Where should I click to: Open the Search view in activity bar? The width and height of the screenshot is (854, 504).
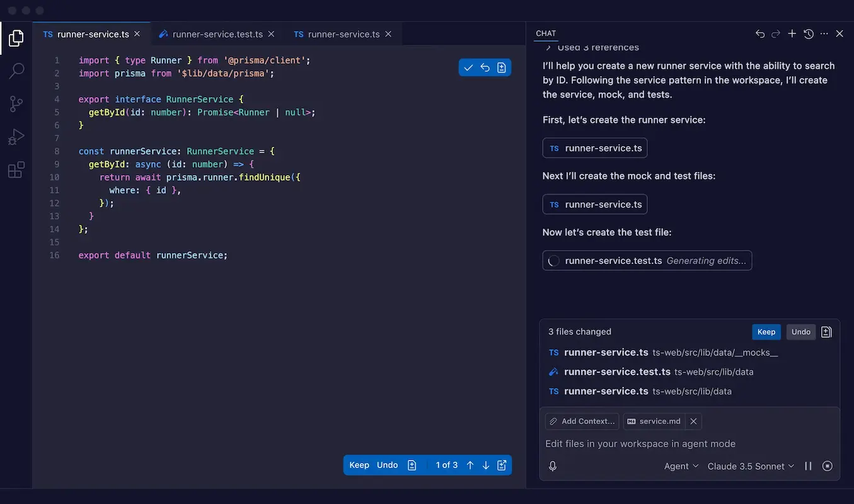coord(16,71)
